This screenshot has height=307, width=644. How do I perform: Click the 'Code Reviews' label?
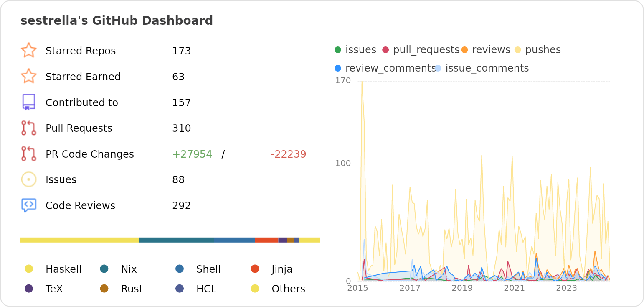tap(80, 206)
